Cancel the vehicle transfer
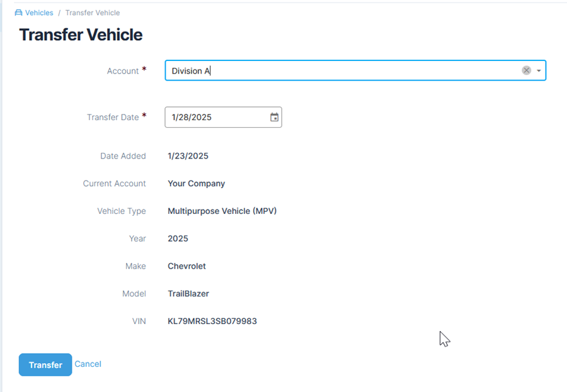Viewport: 567px width, 392px height. pyautogui.click(x=88, y=364)
